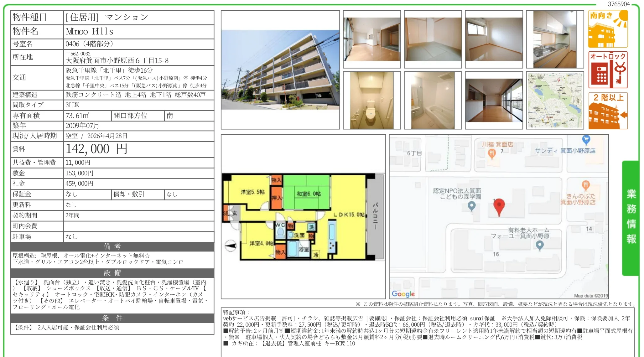Image resolution: width=644 pixels, height=357 pixels.
Task: Click the 南向き south-facing feature icon
Action: [608, 29]
